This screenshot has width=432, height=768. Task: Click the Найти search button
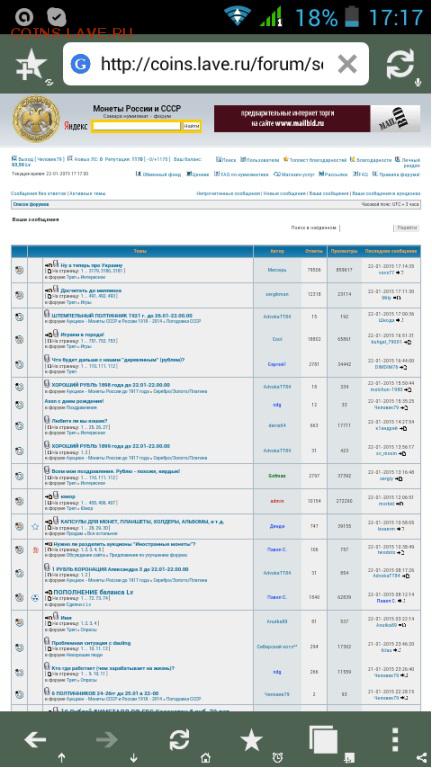click(x=192, y=126)
